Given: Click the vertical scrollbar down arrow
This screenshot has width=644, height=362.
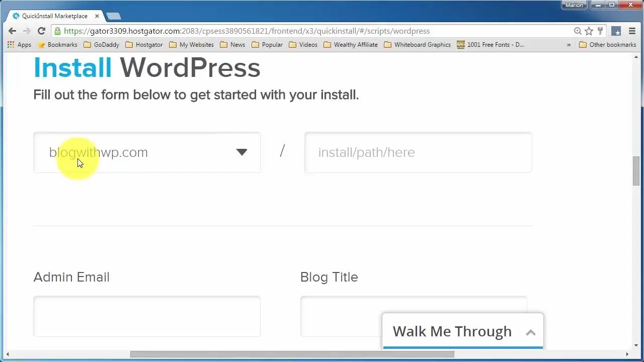Looking at the screenshot, I should click(636, 345).
